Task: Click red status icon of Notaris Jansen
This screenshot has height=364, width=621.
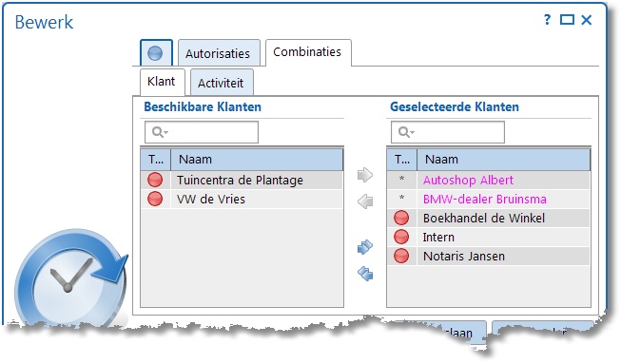Action: 401,256
